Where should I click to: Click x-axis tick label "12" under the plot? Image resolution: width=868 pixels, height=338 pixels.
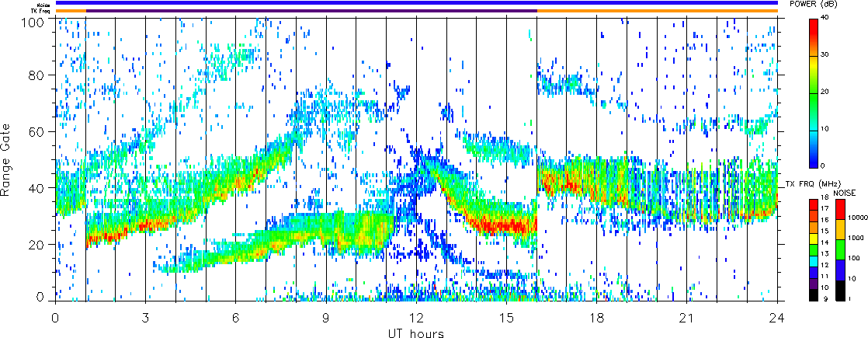pyautogui.click(x=416, y=317)
